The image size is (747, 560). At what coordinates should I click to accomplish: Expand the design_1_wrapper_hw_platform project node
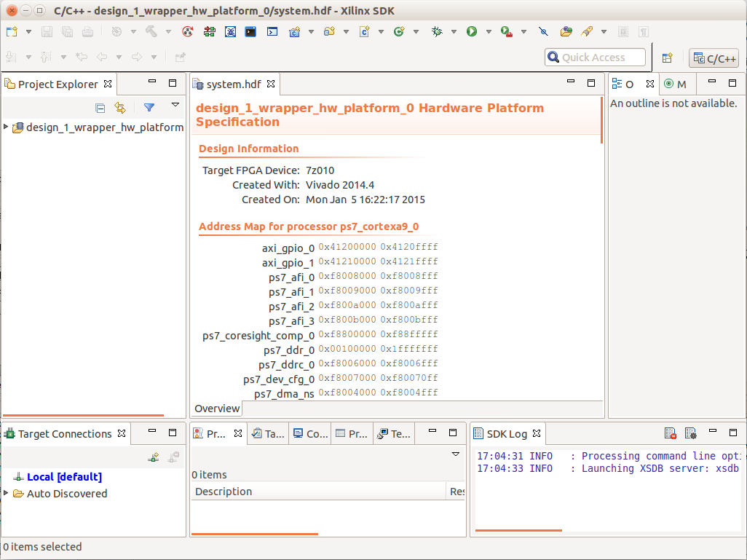6,127
